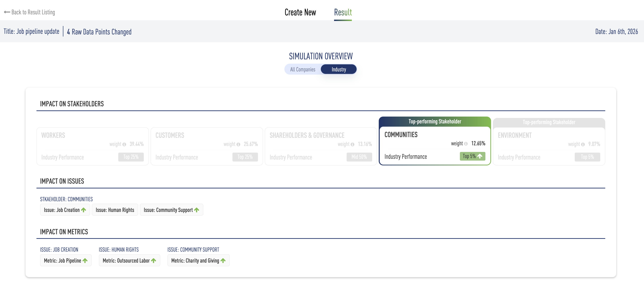Viewport: 644px width, 292px height.
Task: Click the info icon next to Environment weight
Action: (x=583, y=144)
